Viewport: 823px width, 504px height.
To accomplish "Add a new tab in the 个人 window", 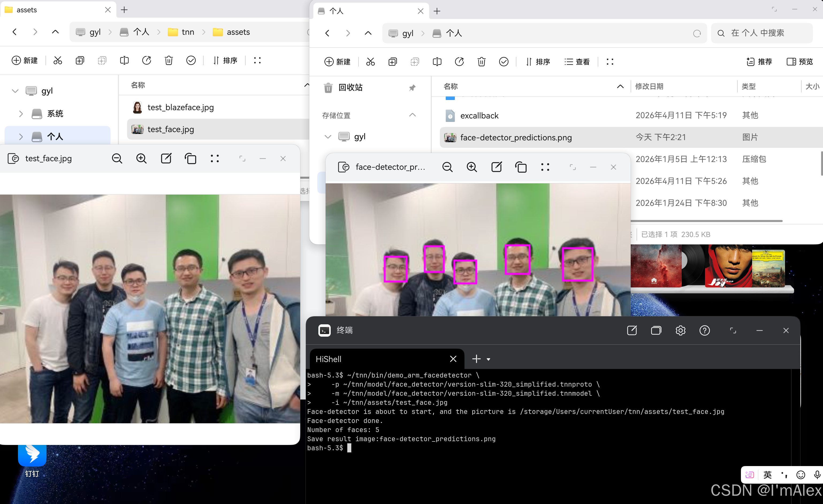I will pyautogui.click(x=437, y=11).
